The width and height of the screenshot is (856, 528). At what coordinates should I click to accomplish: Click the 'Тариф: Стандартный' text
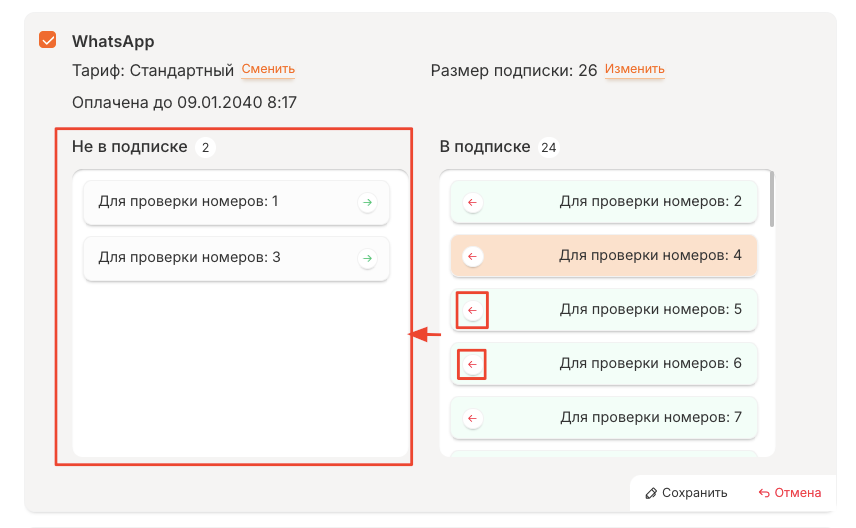pos(153,70)
